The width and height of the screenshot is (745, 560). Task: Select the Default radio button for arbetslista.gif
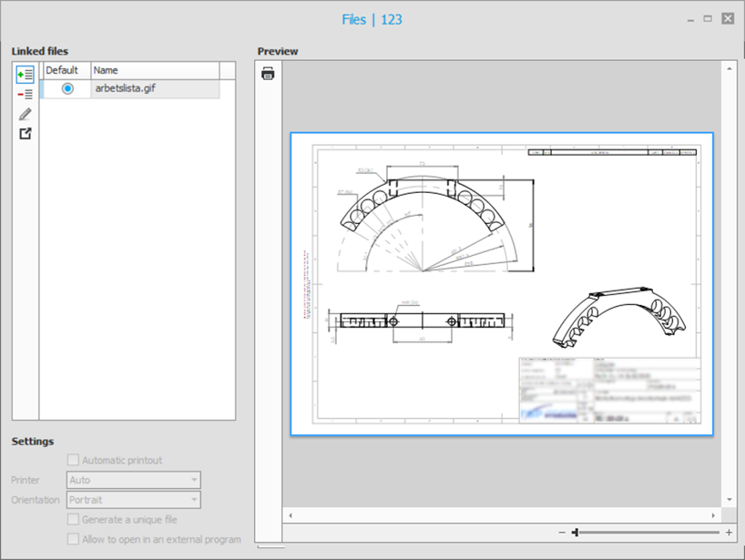tap(67, 89)
